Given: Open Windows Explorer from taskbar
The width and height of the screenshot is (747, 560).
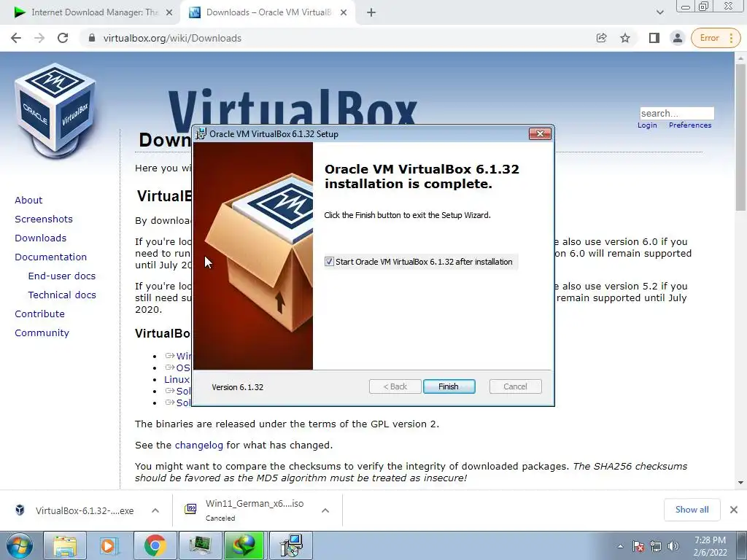Looking at the screenshot, I should pos(65,545).
